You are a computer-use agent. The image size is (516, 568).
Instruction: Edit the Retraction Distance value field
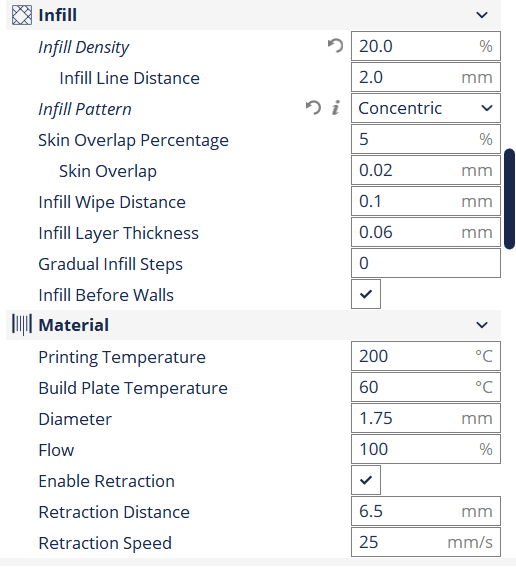426,511
